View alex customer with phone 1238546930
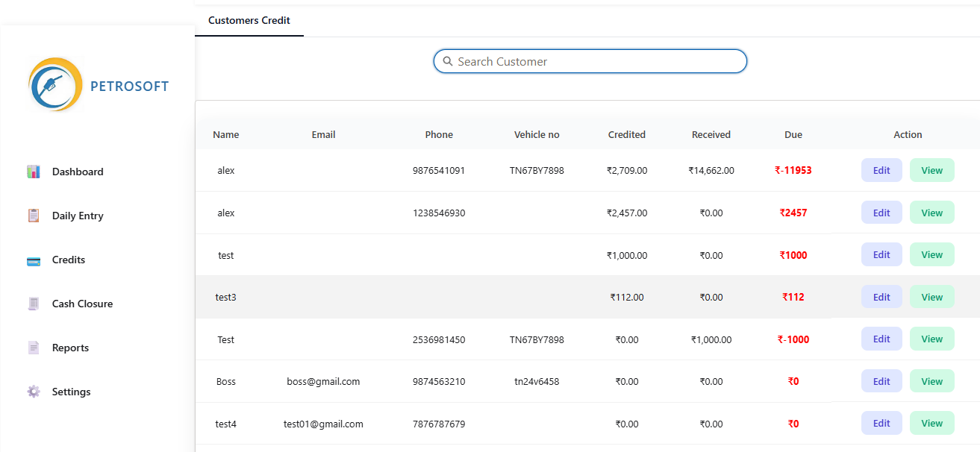 (x=932, y=213)
